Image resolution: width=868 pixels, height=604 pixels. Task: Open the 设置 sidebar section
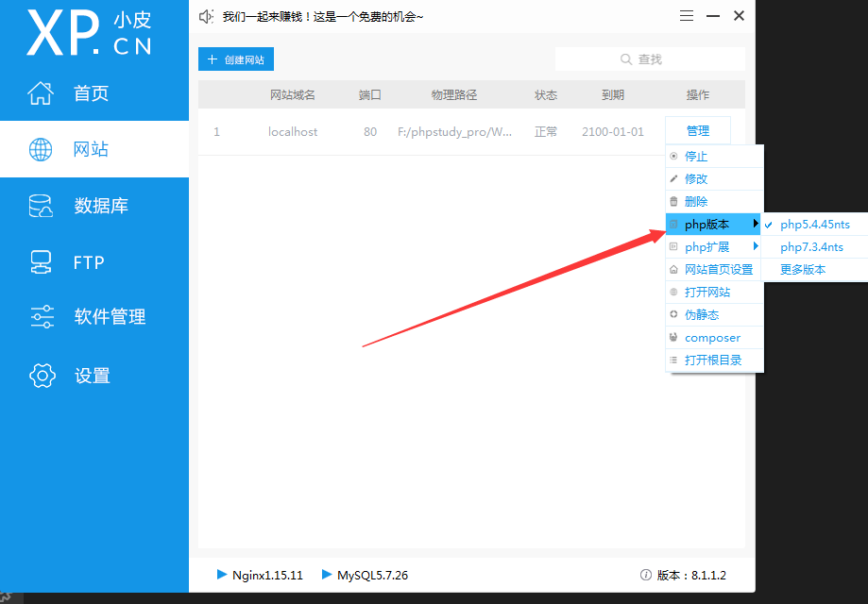[94, 376]
